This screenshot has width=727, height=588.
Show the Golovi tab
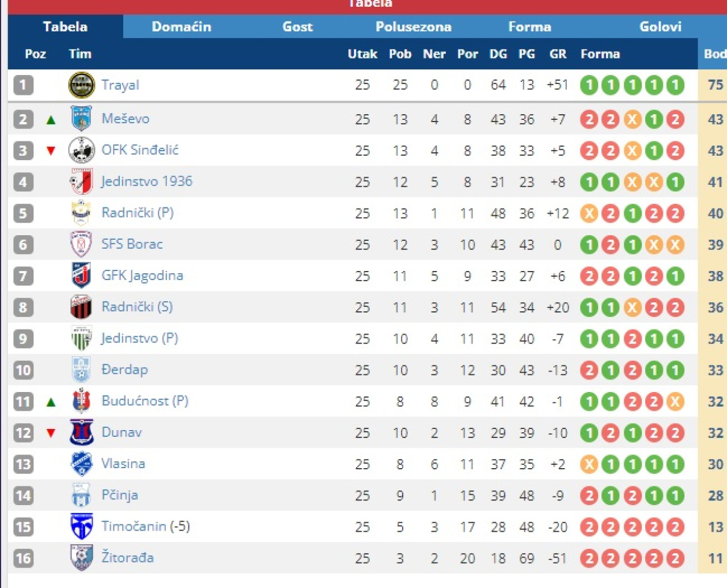click(x=660, y=27)
